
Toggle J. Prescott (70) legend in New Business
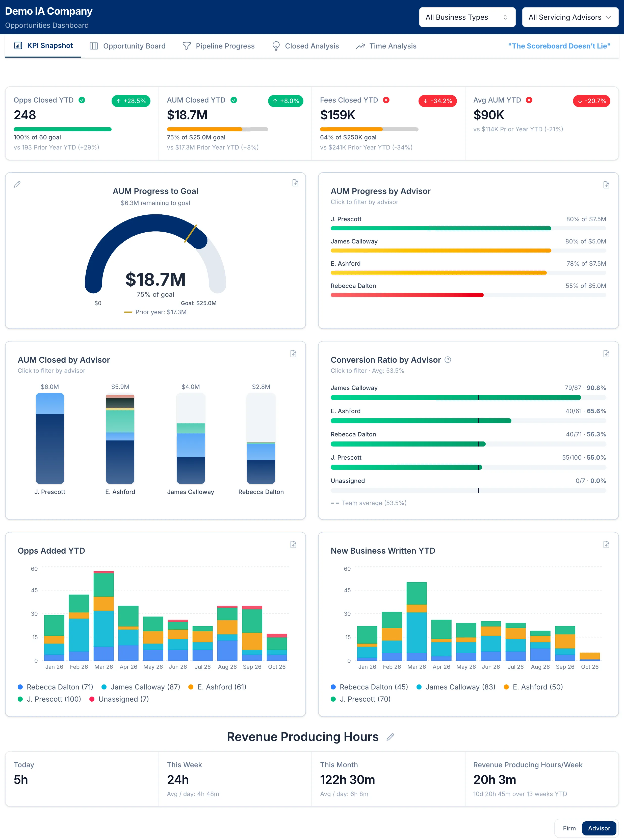click(361, 699)
